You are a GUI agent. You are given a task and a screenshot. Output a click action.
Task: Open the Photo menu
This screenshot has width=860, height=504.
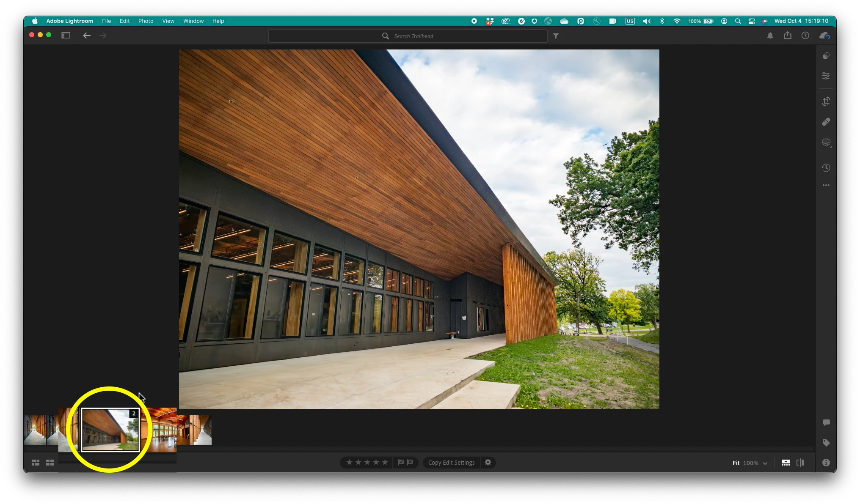tap(146, 21)
